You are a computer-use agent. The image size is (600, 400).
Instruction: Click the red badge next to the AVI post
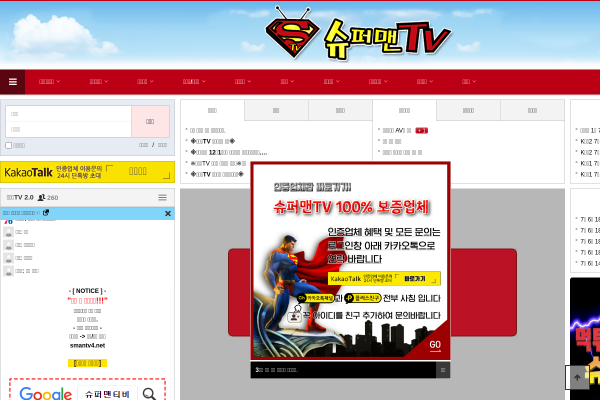pos(422,131)
